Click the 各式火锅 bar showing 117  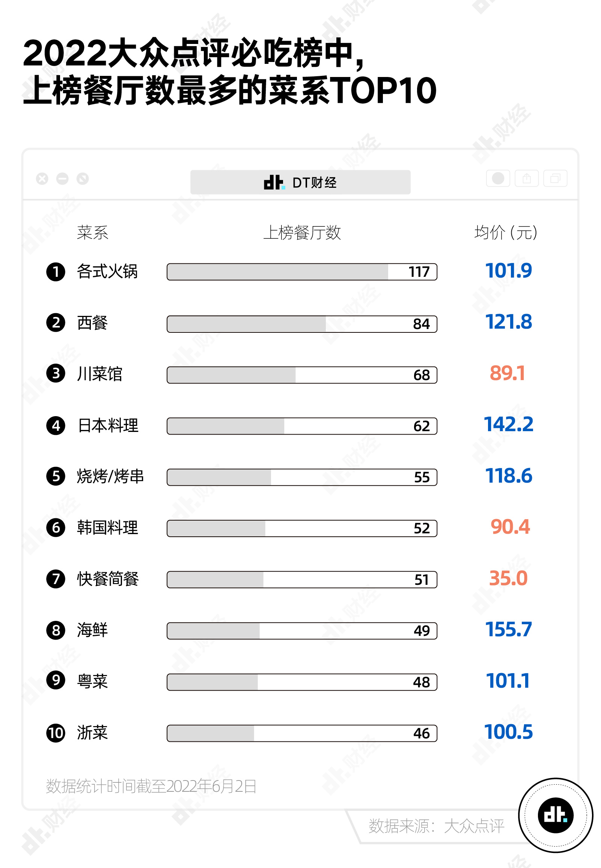tap(302, 272)
